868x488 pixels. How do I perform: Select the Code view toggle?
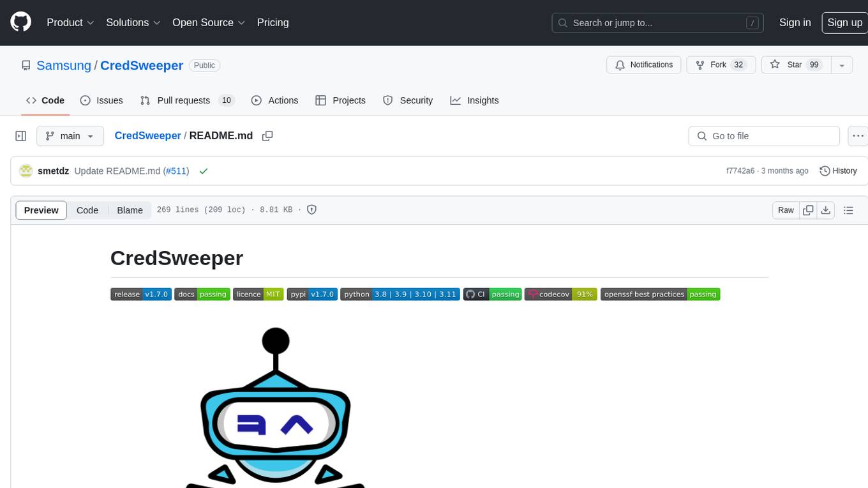click(87, 210)
